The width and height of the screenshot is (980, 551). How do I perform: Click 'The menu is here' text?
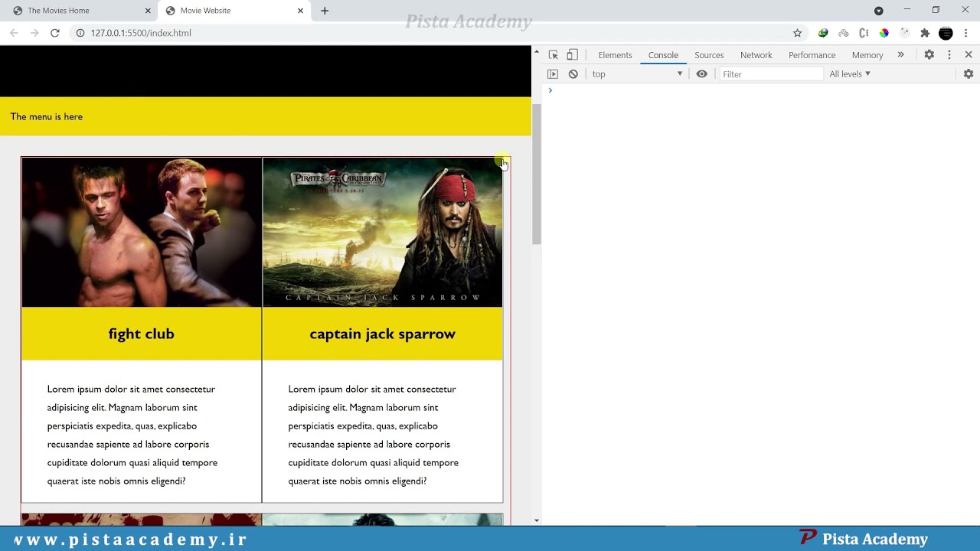47,116
